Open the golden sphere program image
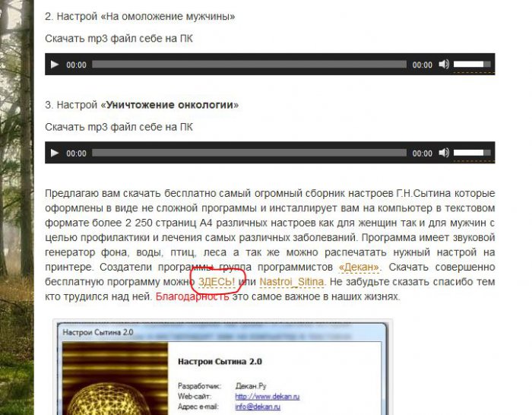Viewport: 532px width, 415px height. tap(114, 380)
